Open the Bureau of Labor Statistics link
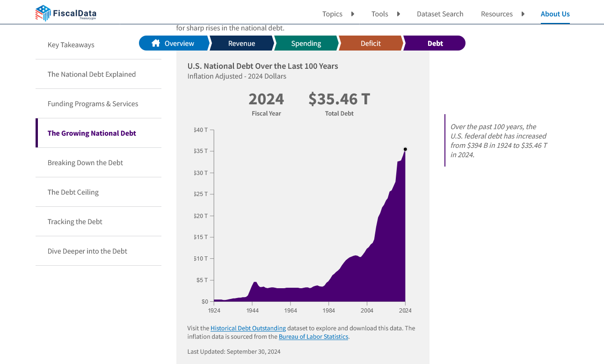Image resolution: width=604 pixels, height=364 pixels. pyautogui.click(x=313, y=337)
